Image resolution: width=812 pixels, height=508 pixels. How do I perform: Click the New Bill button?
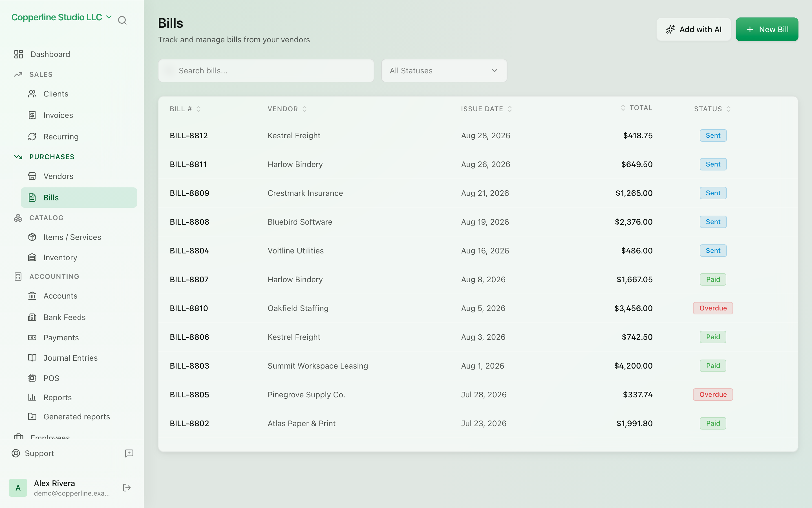[767, 30]
